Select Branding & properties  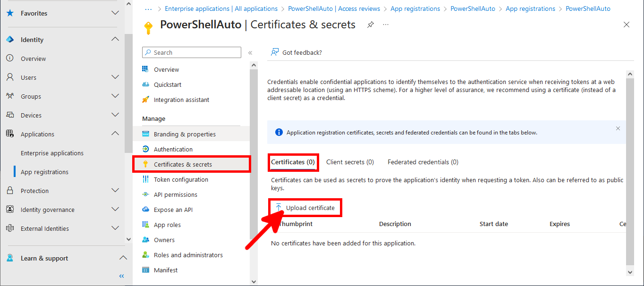pos(185,134)
